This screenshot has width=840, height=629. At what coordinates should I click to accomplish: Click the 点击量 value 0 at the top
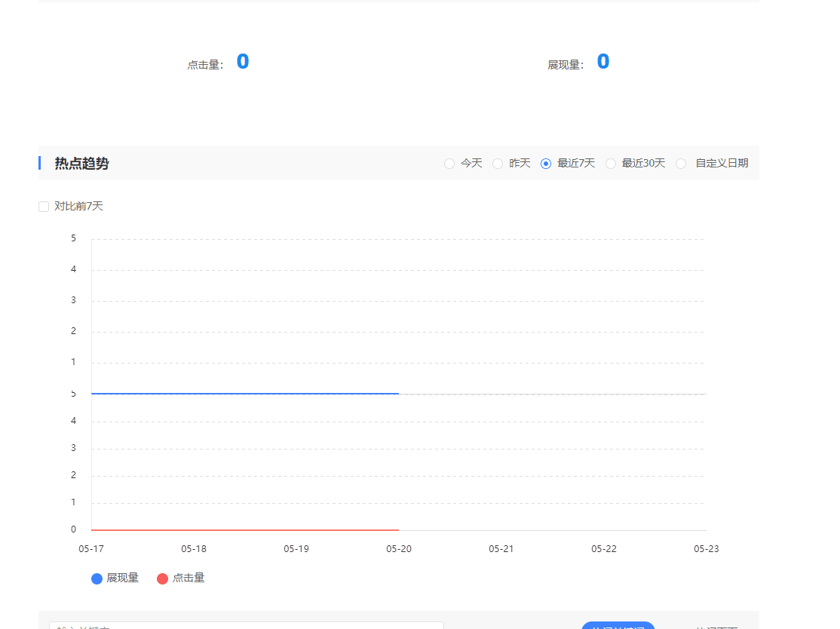click(243, 62)
